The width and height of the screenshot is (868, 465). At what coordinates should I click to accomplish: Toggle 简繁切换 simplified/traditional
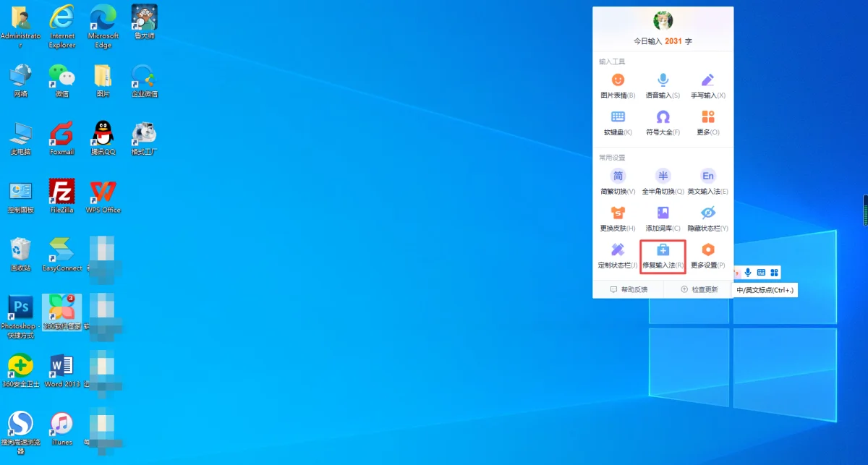[618, 176]
